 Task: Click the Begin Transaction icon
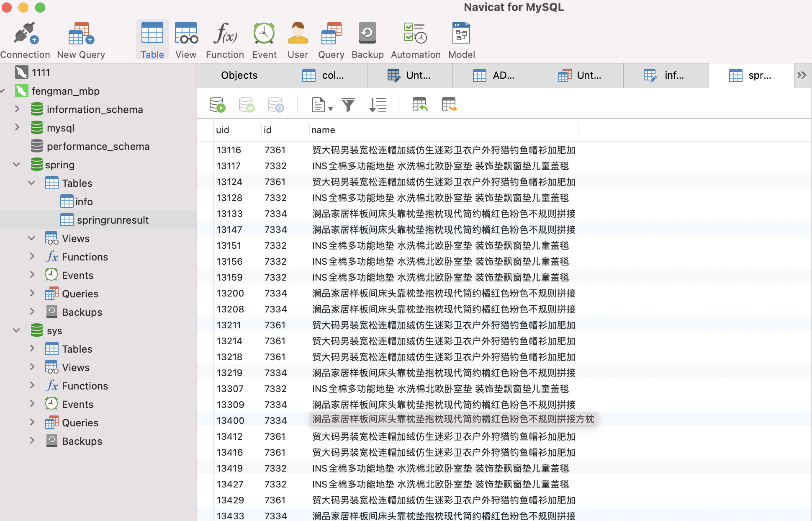[x=217, y=105]
